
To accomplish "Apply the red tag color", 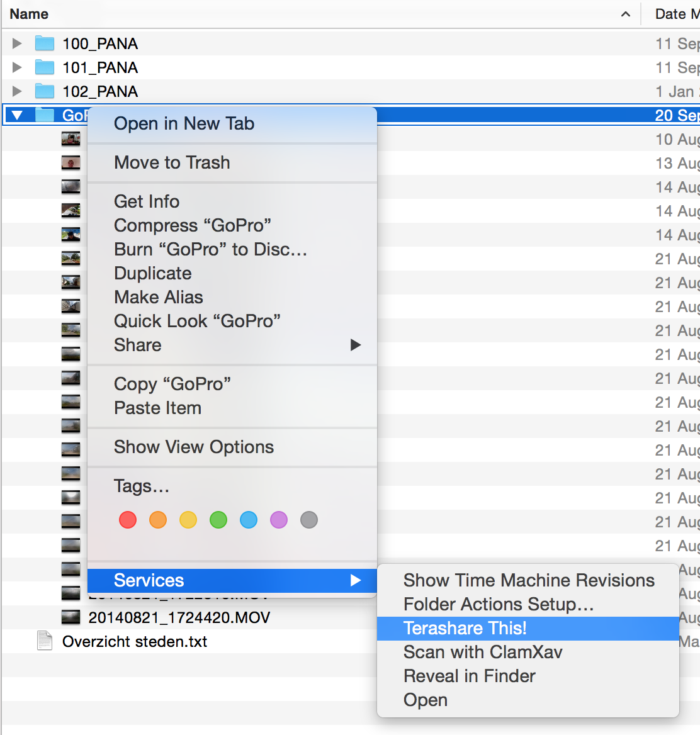I will click(x=128, y=520).
